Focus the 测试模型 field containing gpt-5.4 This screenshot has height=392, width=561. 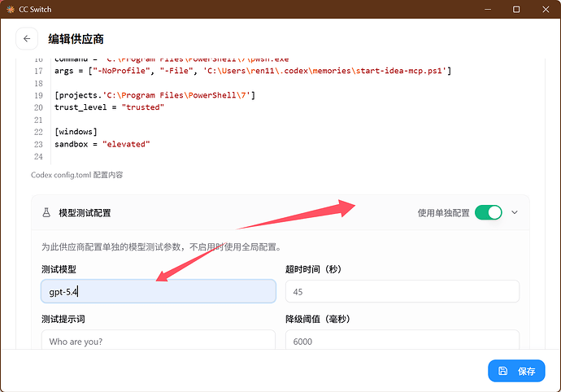pyautogui.click(x=159, y=291)
